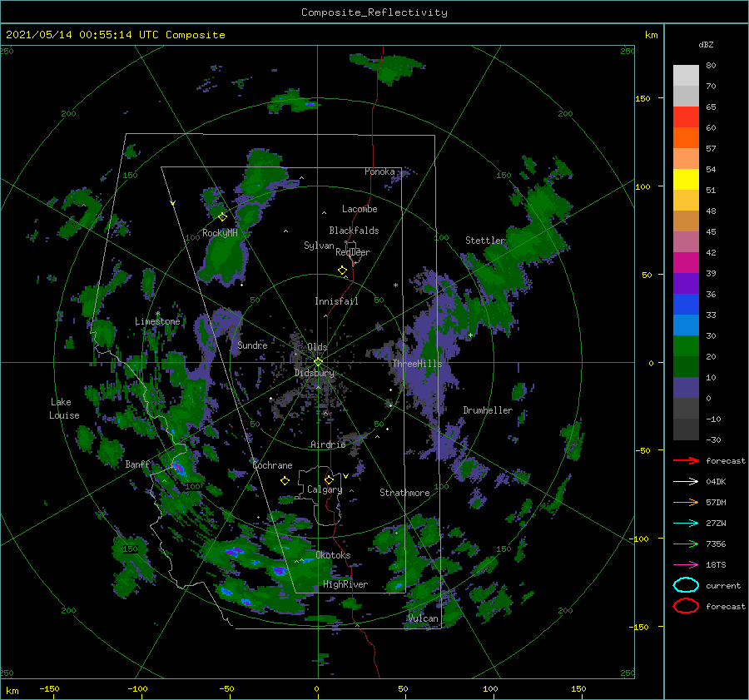Click the Didsbury label
This screenshot has width=749, height=700.
point(315,373)
